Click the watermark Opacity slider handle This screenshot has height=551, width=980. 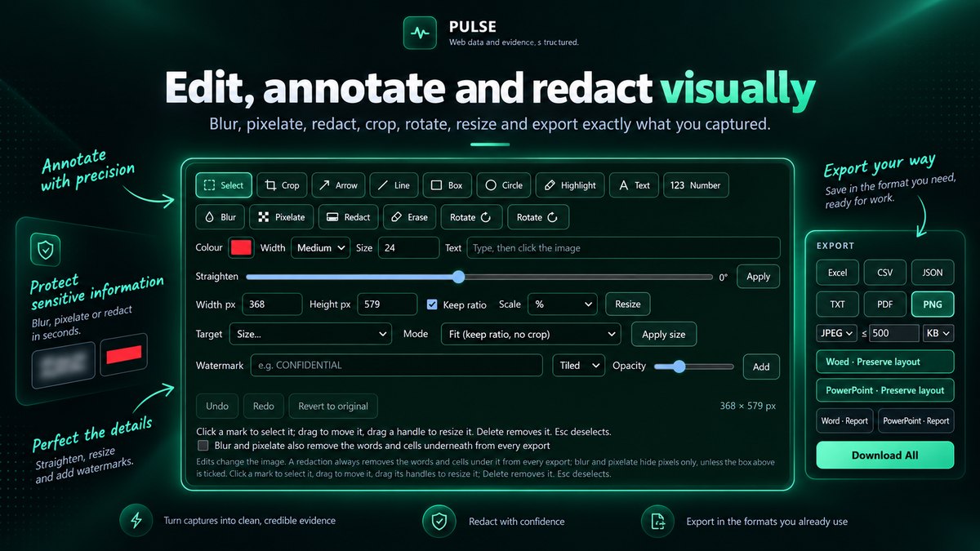679,367
